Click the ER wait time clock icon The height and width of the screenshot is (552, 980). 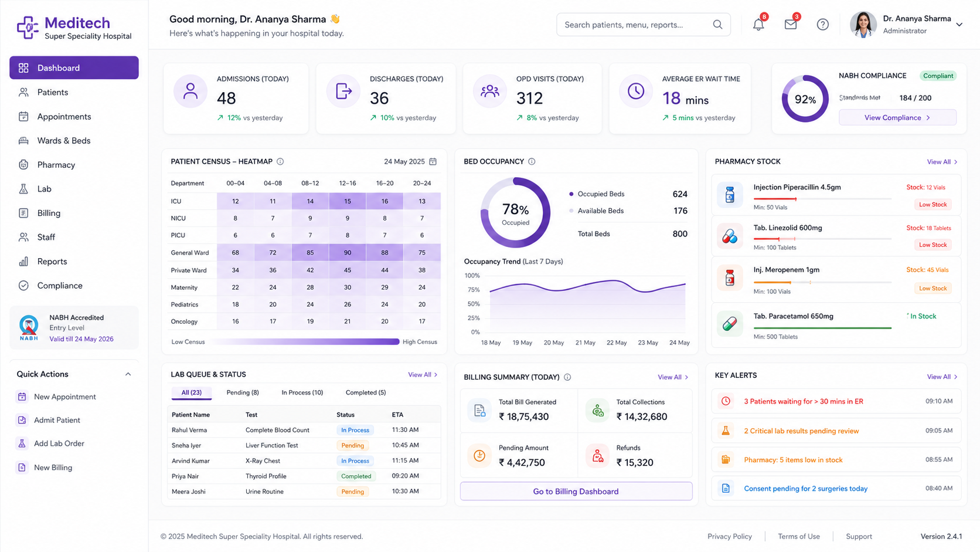pyautogui.click(x=636, y=91)
